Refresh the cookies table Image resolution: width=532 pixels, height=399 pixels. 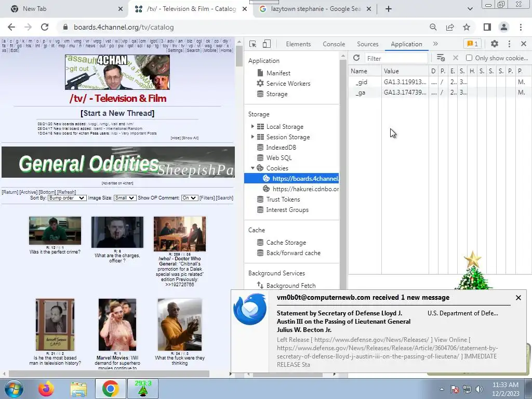pyautogui.click(x=356, y=58)
